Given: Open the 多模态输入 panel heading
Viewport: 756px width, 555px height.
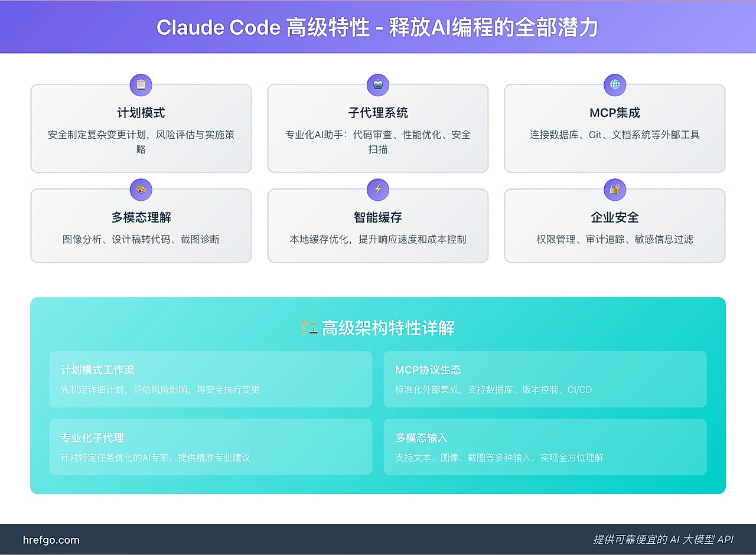Looking at the screenshot, I should 422,438.
